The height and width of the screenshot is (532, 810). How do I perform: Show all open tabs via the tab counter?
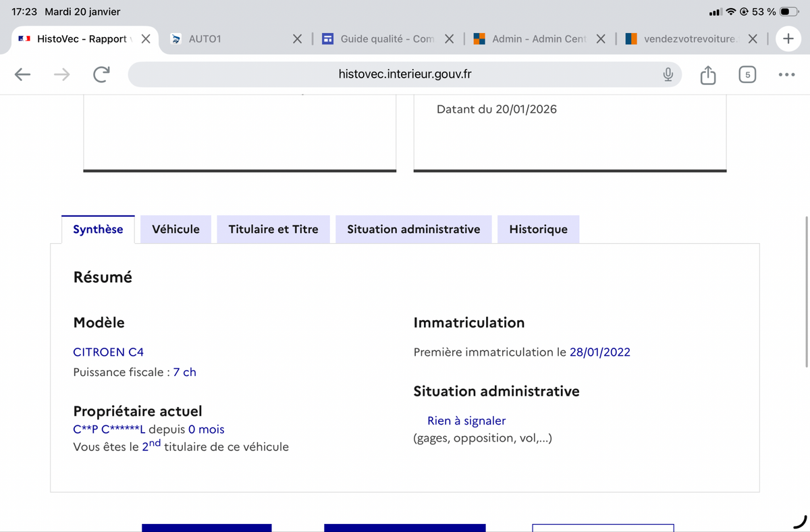point(747,74)
